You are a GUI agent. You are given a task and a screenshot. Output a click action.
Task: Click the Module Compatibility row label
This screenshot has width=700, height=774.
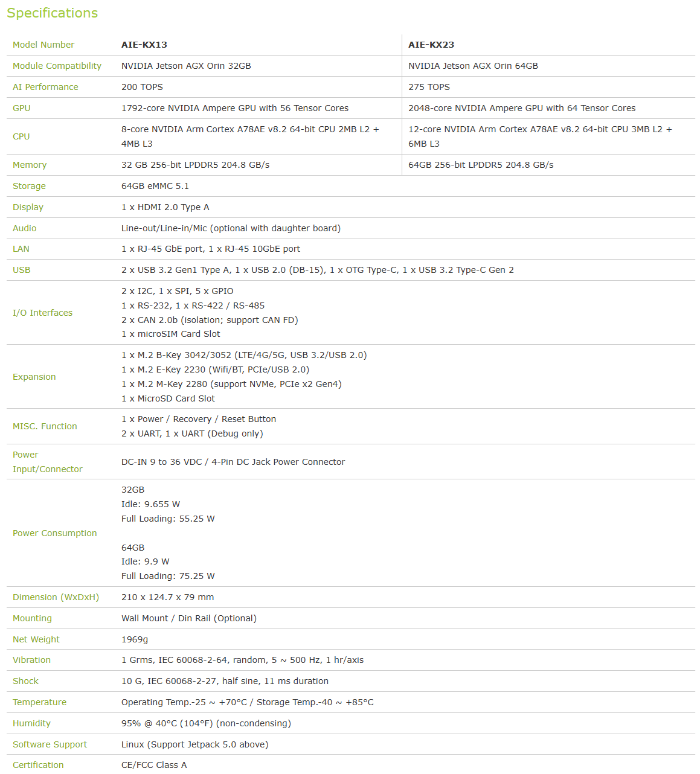(57, 66)
